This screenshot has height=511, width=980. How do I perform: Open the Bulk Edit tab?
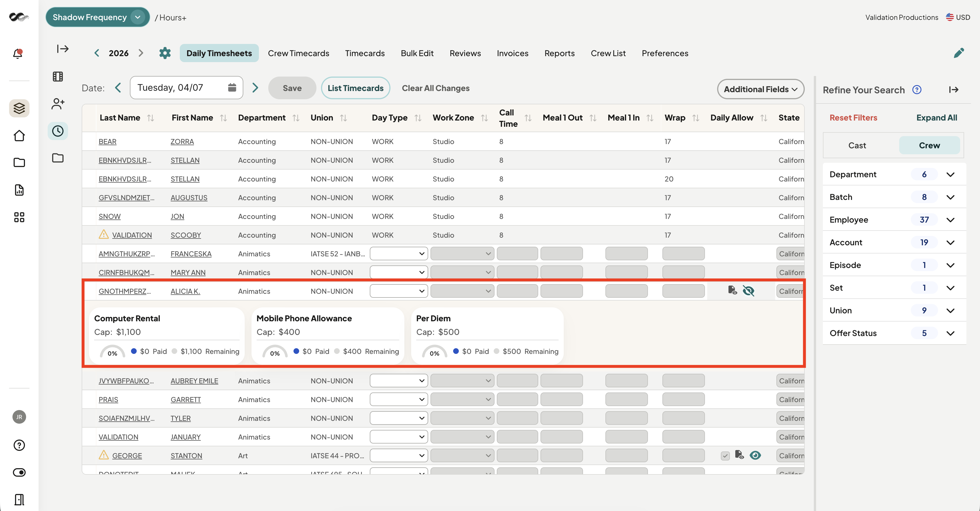coord(417,53)
